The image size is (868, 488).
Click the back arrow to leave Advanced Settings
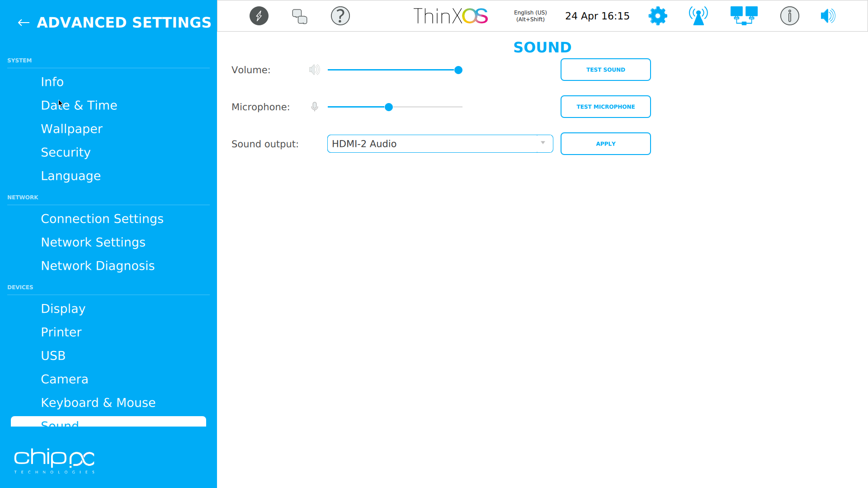click(23, 22)
